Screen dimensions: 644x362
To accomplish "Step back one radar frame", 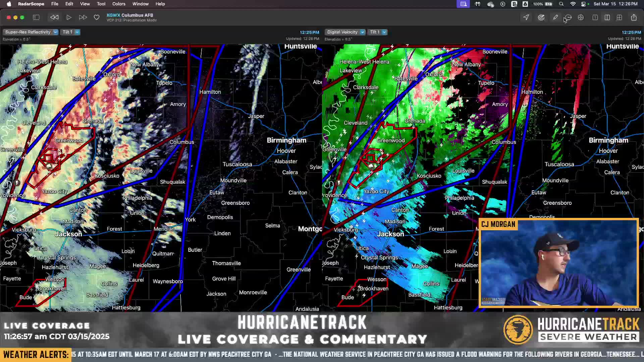I will coord(54,17).
